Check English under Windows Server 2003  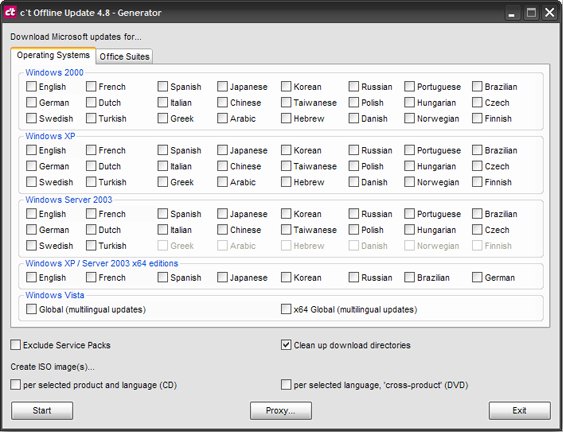(31, 214)
